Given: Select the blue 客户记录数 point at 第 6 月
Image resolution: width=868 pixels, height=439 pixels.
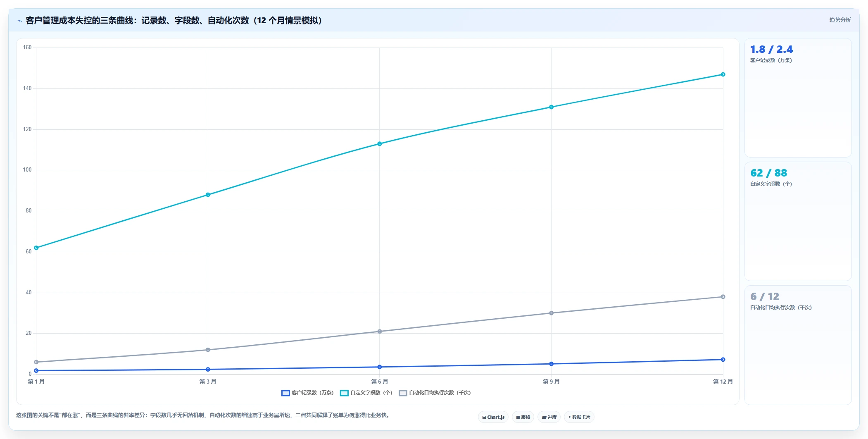Looking at the screenshot, I should (x=380, y=367).
